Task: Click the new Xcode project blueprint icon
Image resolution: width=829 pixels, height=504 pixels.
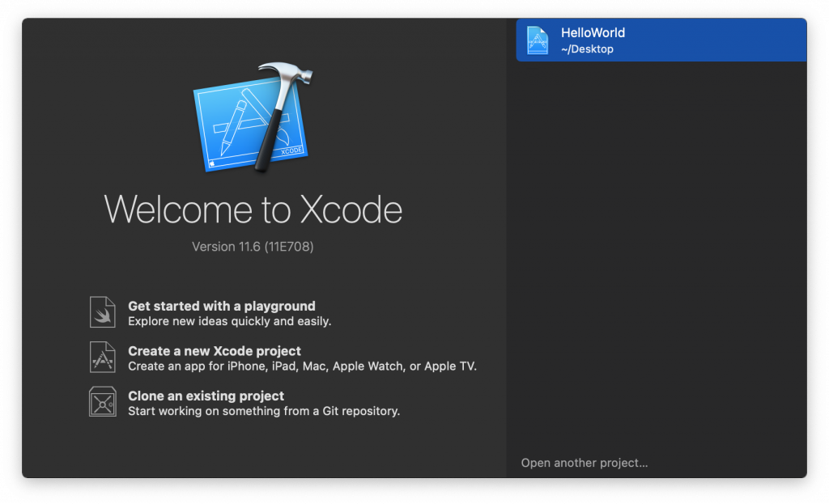Action: point(103,357)
